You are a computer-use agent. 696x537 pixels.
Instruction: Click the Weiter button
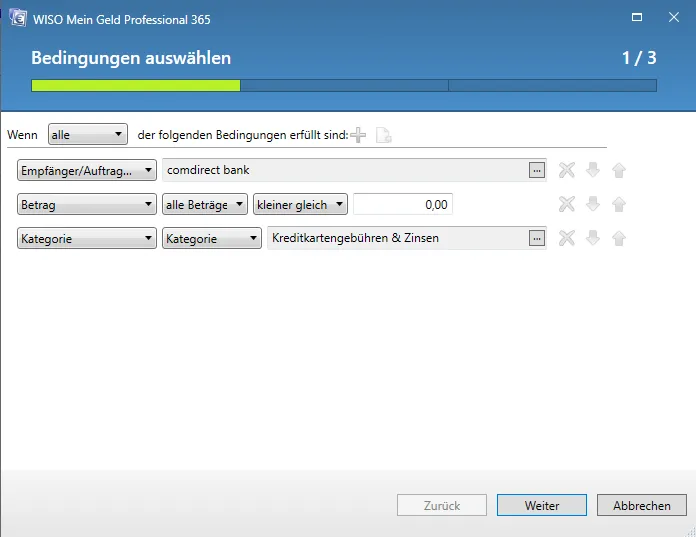542,506
